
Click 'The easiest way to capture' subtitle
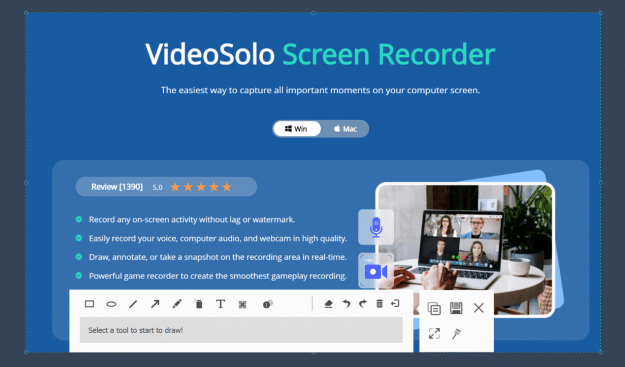[x=320, y=90]
